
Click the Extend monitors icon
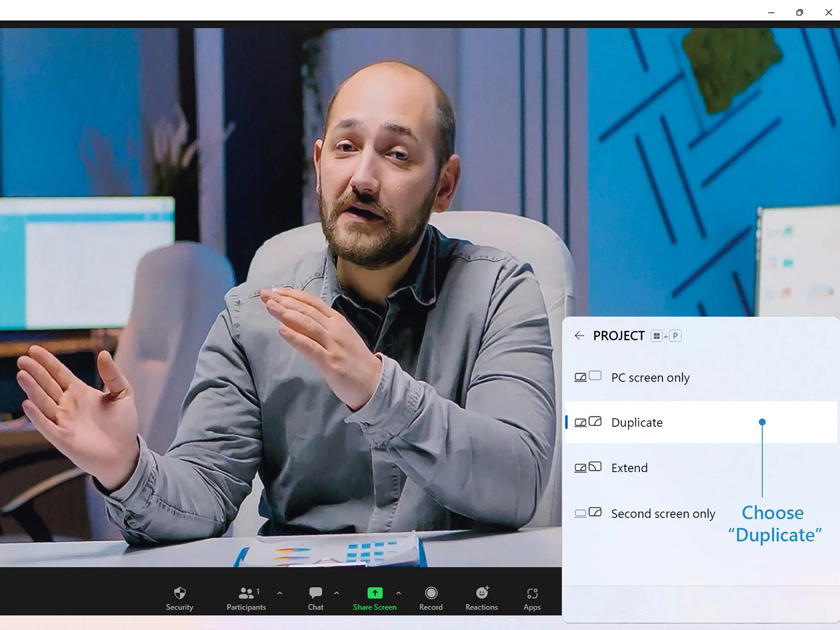click(588, 467)
